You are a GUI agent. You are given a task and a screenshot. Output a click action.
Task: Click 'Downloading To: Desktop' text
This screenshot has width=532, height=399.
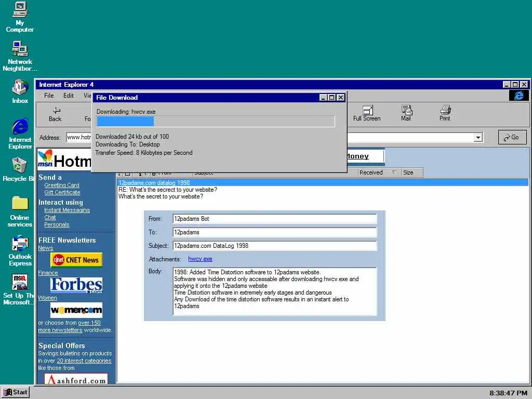click(128, 144)
